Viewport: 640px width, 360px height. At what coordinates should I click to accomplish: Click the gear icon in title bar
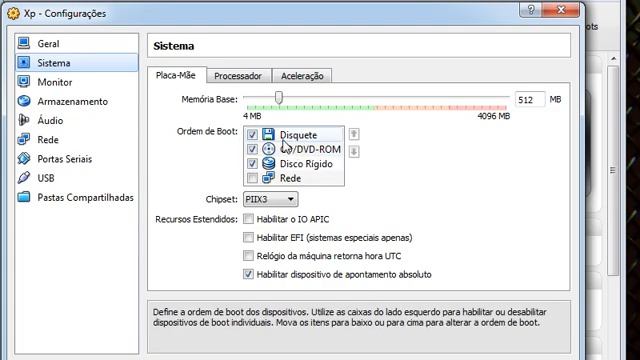pos(13,13)
